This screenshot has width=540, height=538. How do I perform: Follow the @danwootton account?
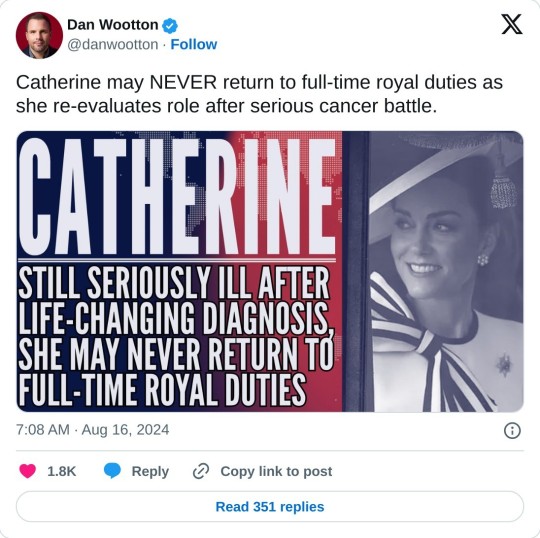coord(194,44)
